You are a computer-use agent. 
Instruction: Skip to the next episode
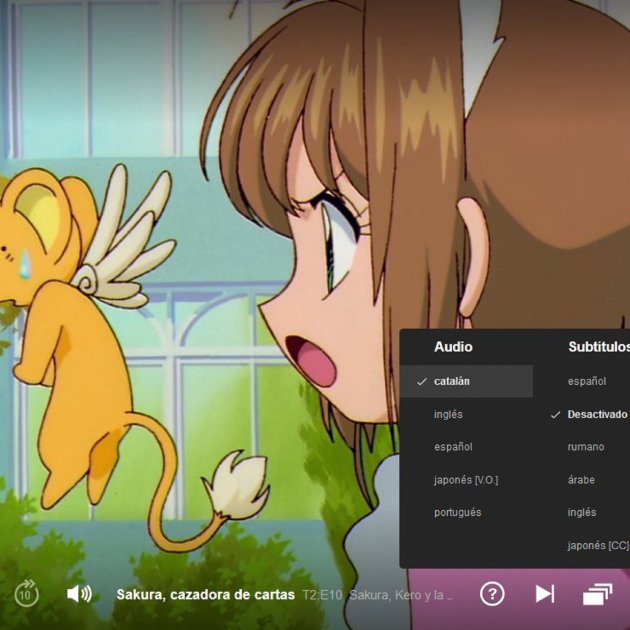pos(545,593)
